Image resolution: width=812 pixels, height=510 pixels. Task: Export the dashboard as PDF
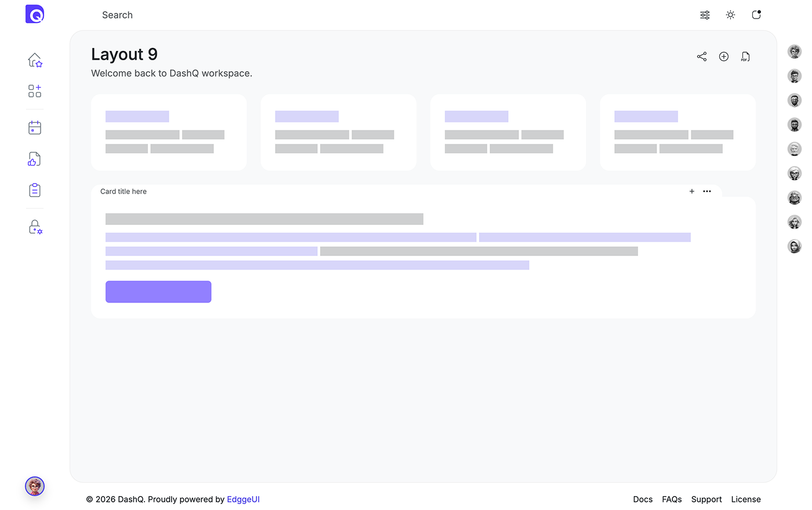[x=745, y=56]
